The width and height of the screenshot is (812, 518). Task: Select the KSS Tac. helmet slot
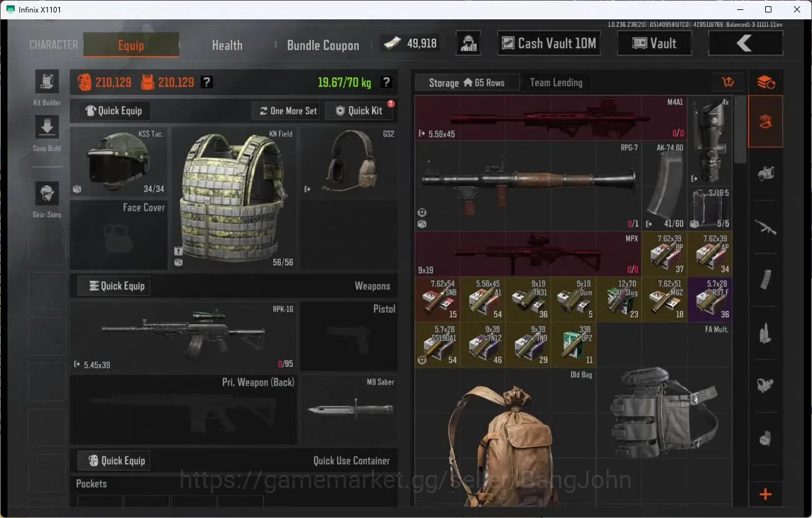pos(119,162)
